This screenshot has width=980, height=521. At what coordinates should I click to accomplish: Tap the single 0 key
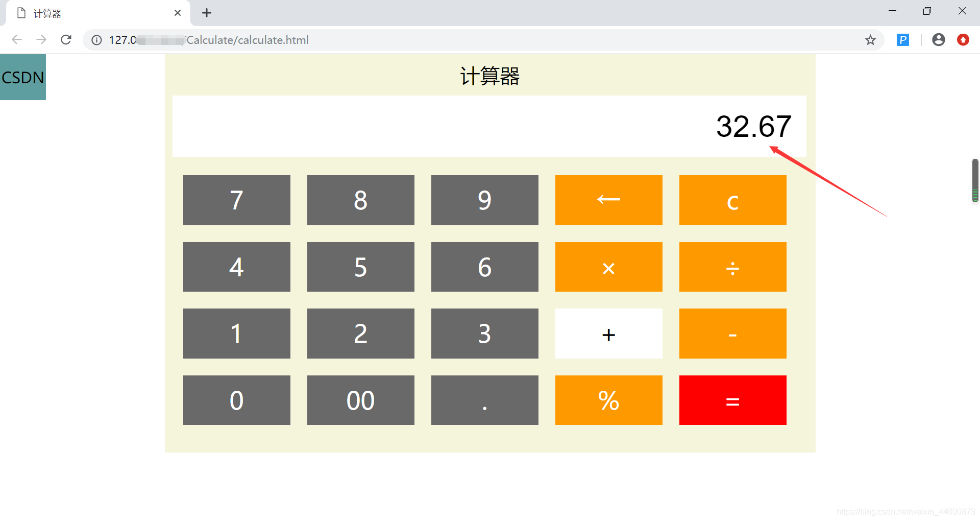point(237,400)
